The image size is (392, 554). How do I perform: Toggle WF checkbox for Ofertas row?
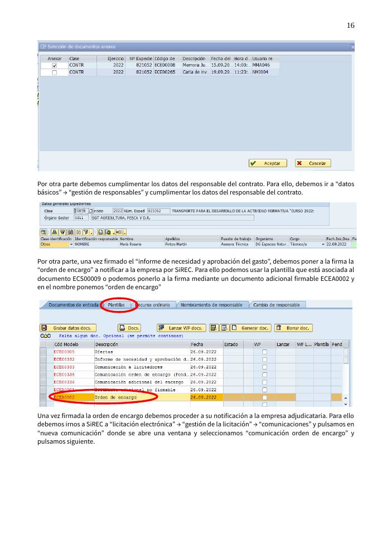(x=264, y=352)
